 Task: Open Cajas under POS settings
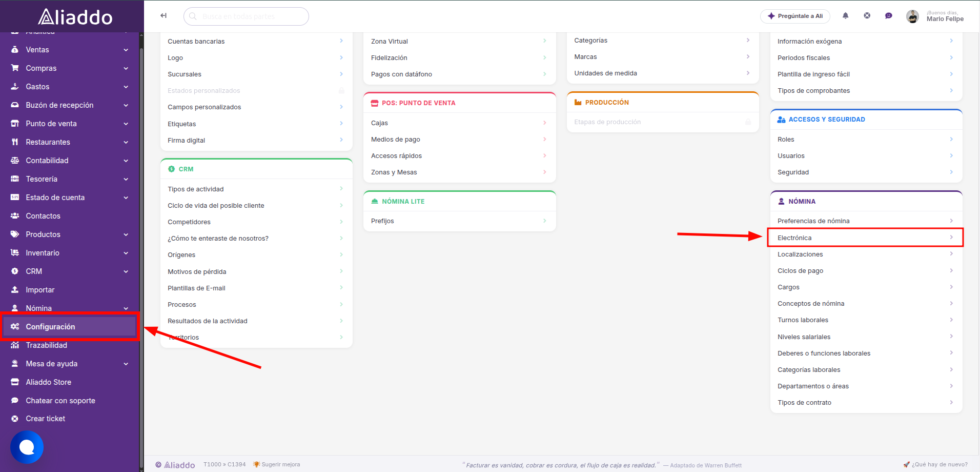[460, 123]
